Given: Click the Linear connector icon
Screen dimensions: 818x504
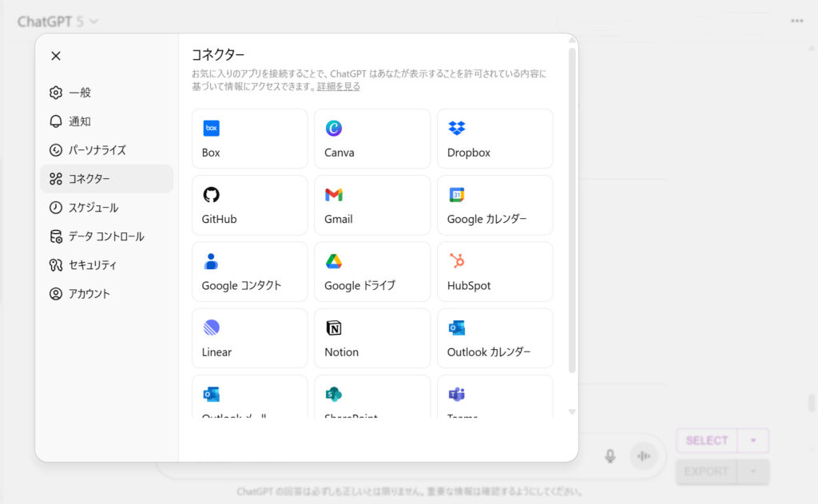Looking at the screenshot, I should coord(211,327).
